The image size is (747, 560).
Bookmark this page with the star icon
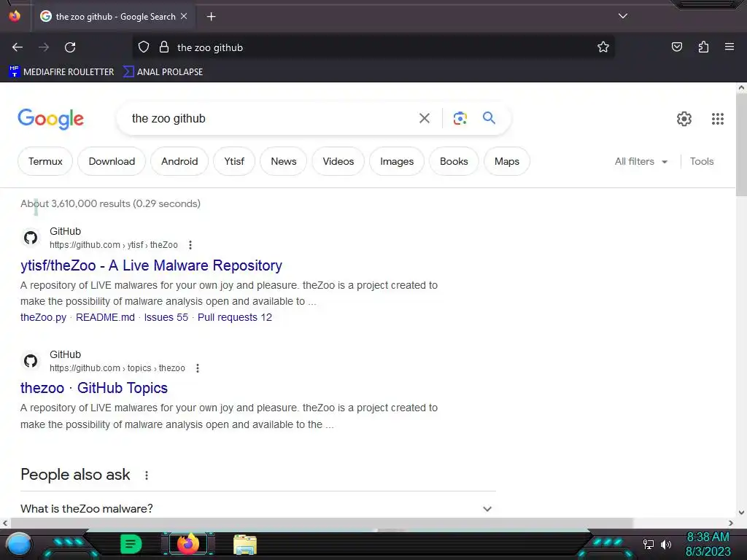[603, 47]
